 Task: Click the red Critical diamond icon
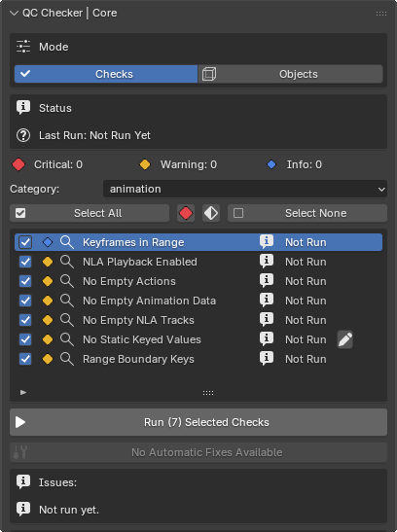tap(18, 164)
